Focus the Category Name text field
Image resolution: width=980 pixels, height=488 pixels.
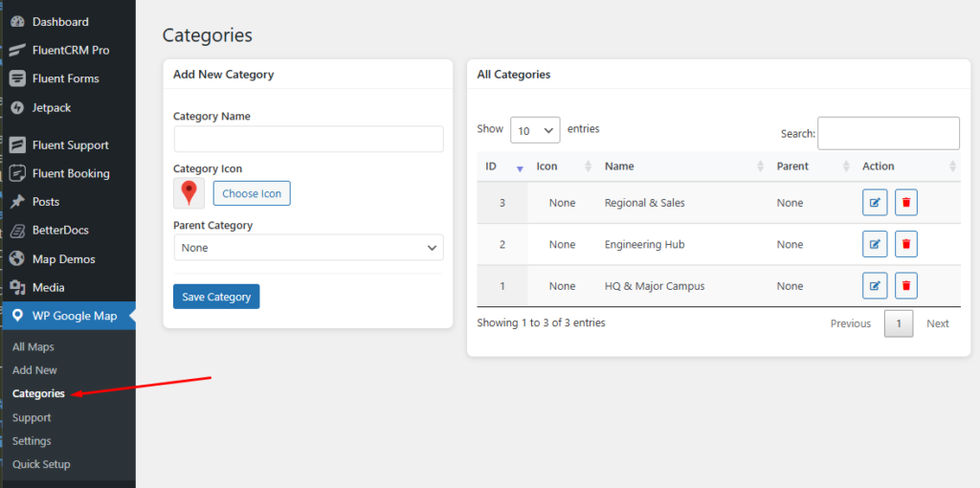pos(308,140)
